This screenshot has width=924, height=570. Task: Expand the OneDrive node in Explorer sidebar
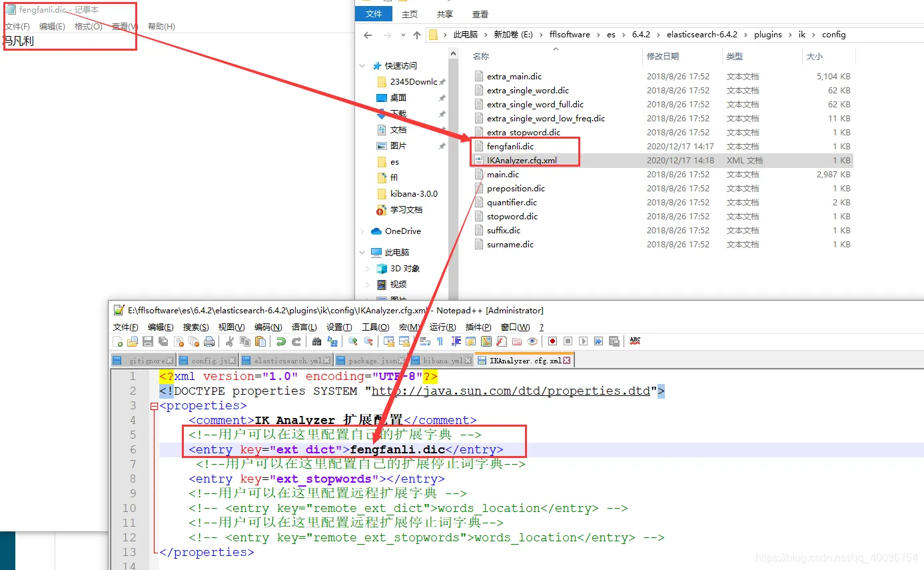pos(362,231)
